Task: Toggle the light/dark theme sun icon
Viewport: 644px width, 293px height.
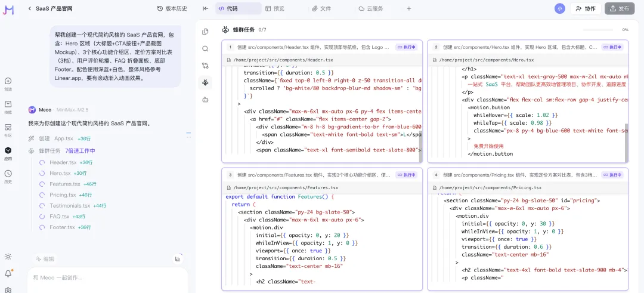Action: click(x=8, y=257)
